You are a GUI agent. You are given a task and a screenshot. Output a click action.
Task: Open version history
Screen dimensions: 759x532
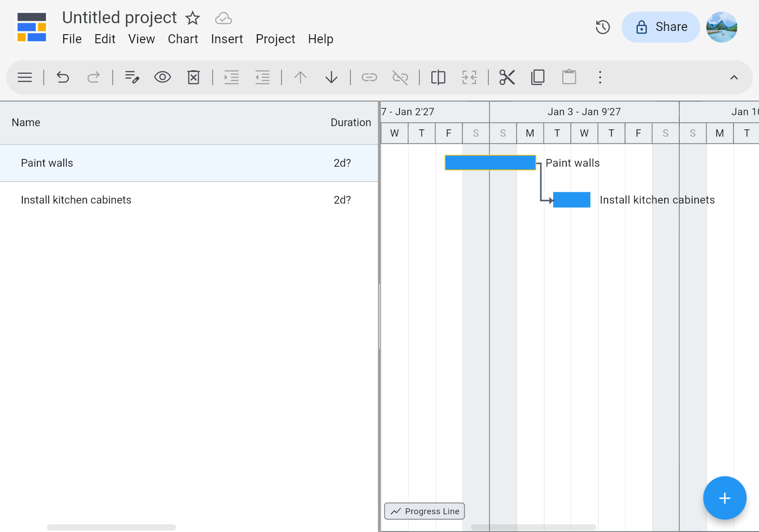tap(603, 27)
